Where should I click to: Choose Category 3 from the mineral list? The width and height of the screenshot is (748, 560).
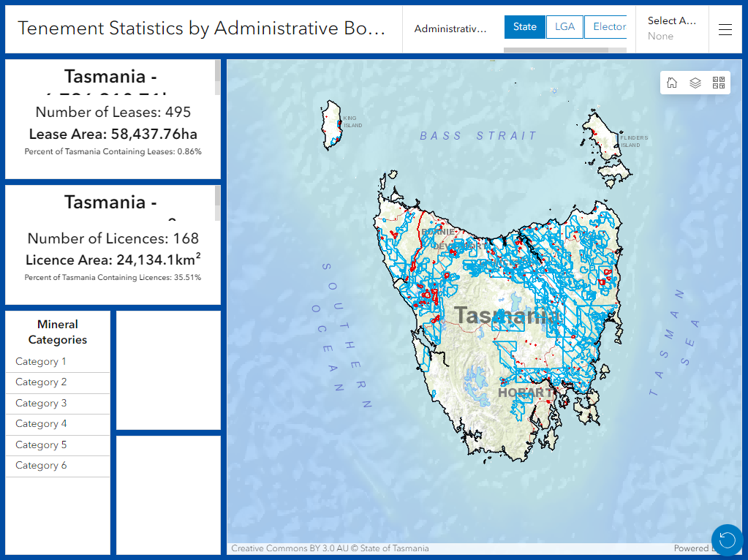(41, 404)
